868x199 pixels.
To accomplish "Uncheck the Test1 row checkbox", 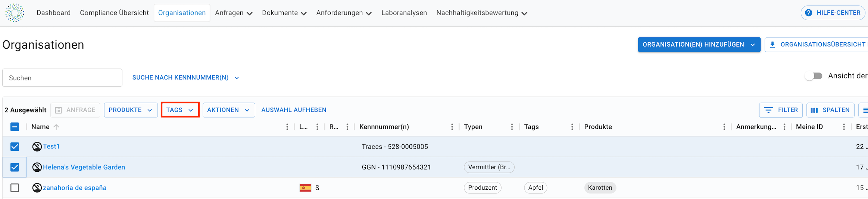I will (15, 147).
